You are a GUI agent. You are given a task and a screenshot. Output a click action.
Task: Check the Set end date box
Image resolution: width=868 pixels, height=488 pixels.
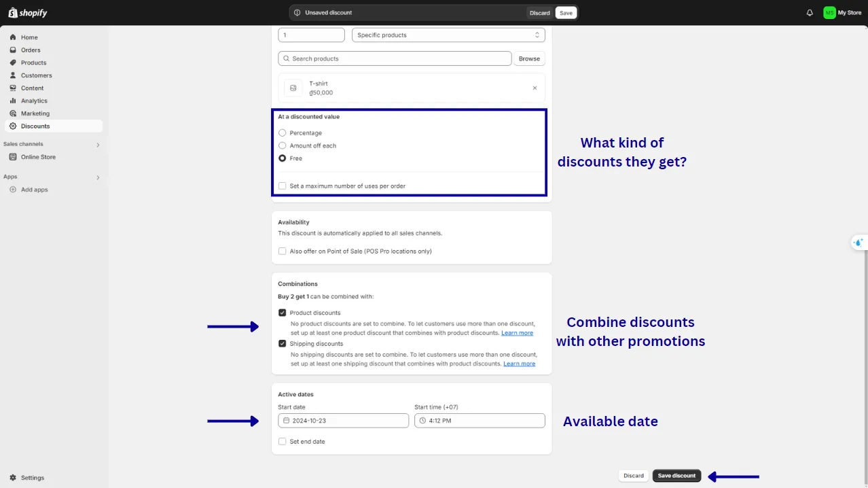283,442
